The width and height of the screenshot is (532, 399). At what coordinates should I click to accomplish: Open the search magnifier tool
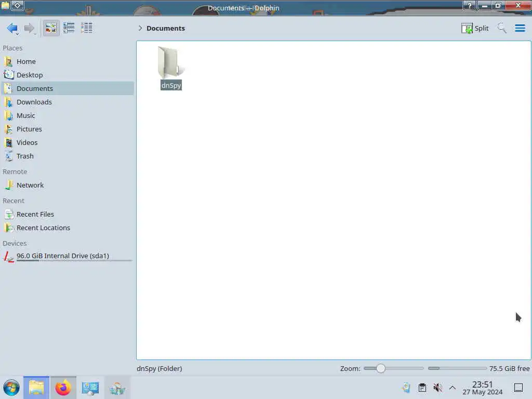[x=502, y=28]
